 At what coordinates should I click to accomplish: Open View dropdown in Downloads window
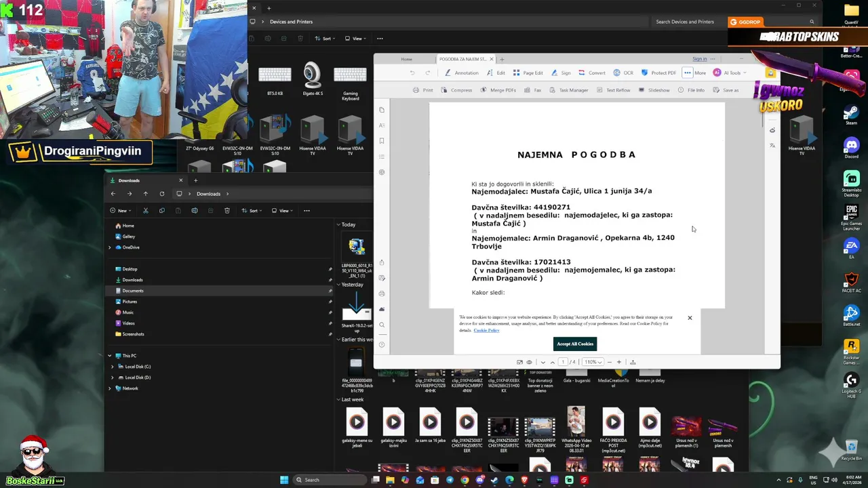coord(283,210)
